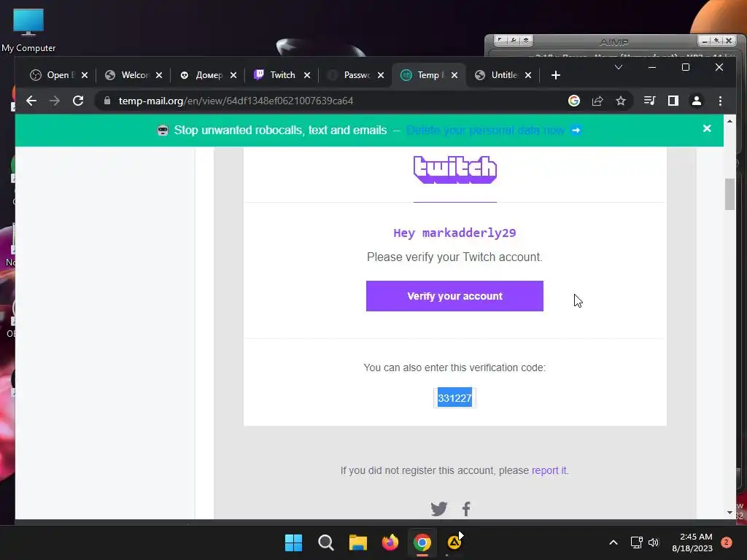This screenshot has width=747, height=560.
Task: Click the scrollbar up arrow
Action: tap(729, 122)
